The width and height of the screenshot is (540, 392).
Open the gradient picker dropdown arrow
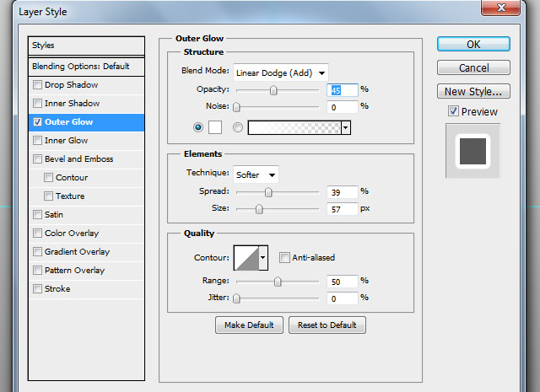pos(346,127)
